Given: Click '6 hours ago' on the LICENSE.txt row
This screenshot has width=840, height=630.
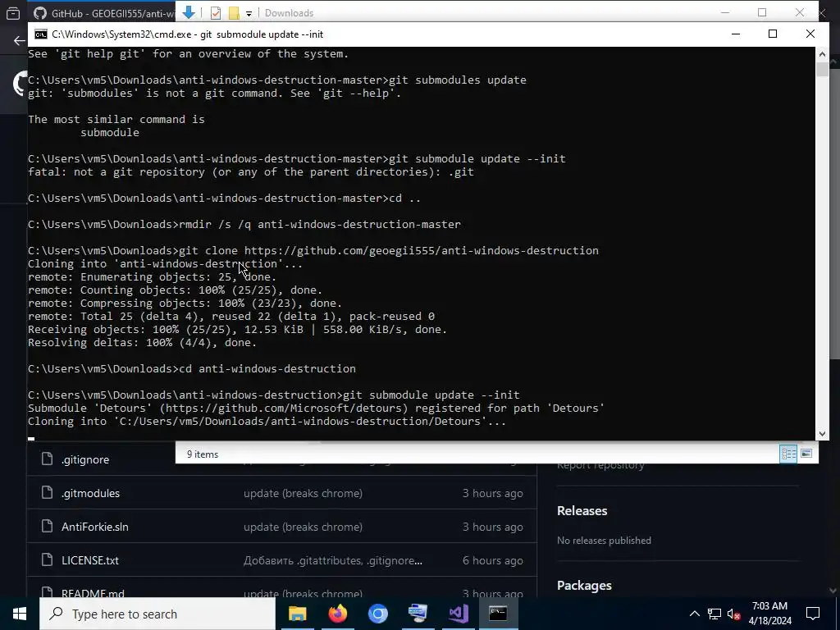Looking at the screenshot, I should [x=493, y=561].
